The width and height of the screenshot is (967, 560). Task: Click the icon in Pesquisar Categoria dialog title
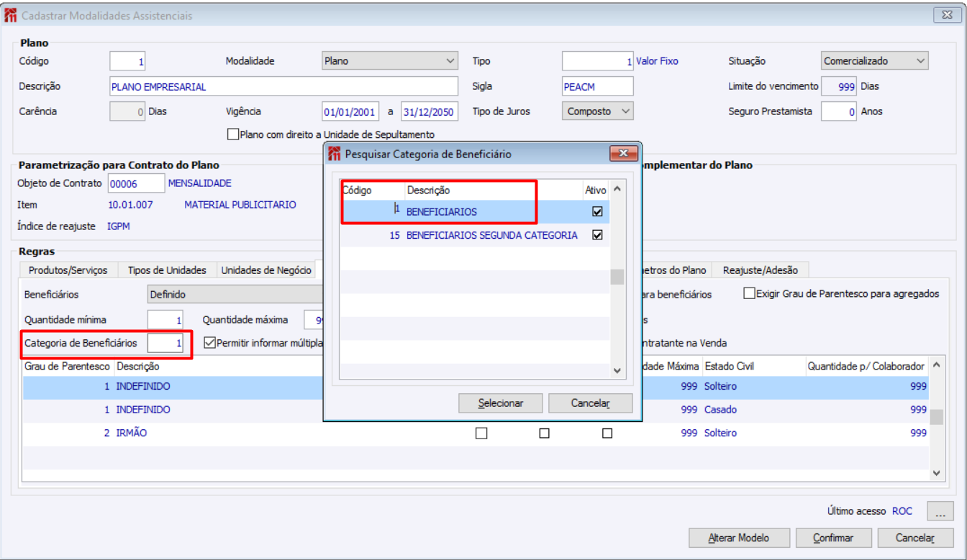(335, 153)
